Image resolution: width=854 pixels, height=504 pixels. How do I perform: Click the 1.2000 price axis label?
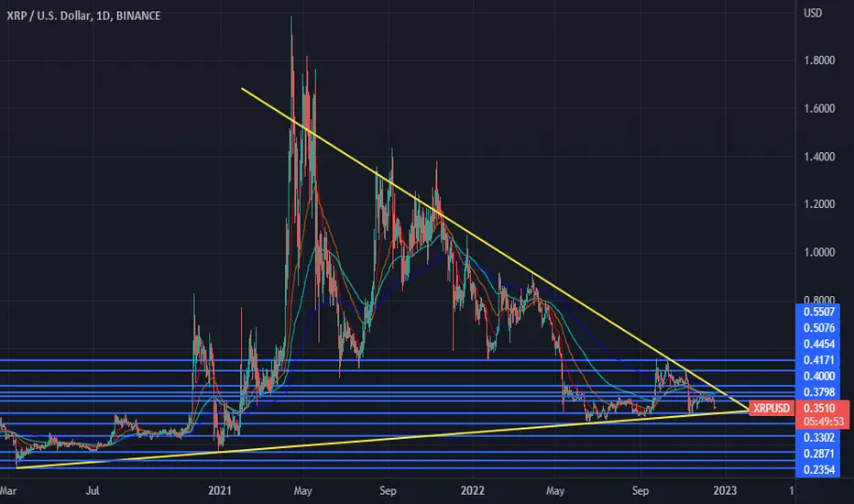tap(819, 204)
